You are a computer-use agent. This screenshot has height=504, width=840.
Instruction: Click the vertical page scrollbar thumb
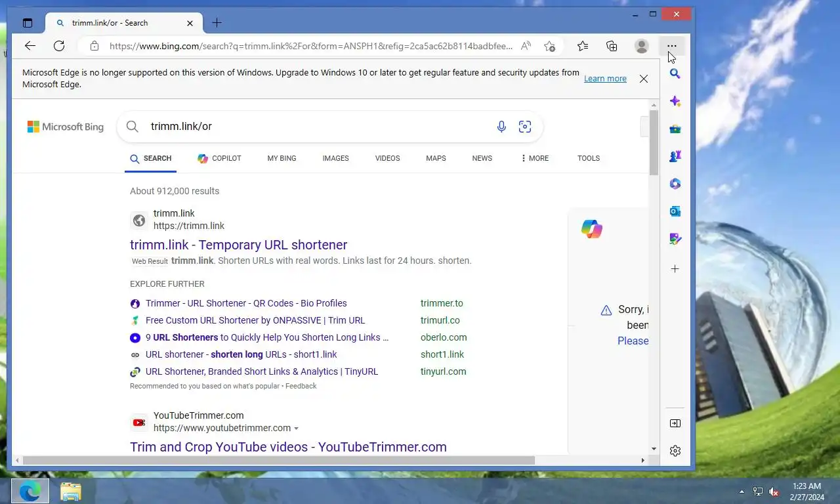654,143
